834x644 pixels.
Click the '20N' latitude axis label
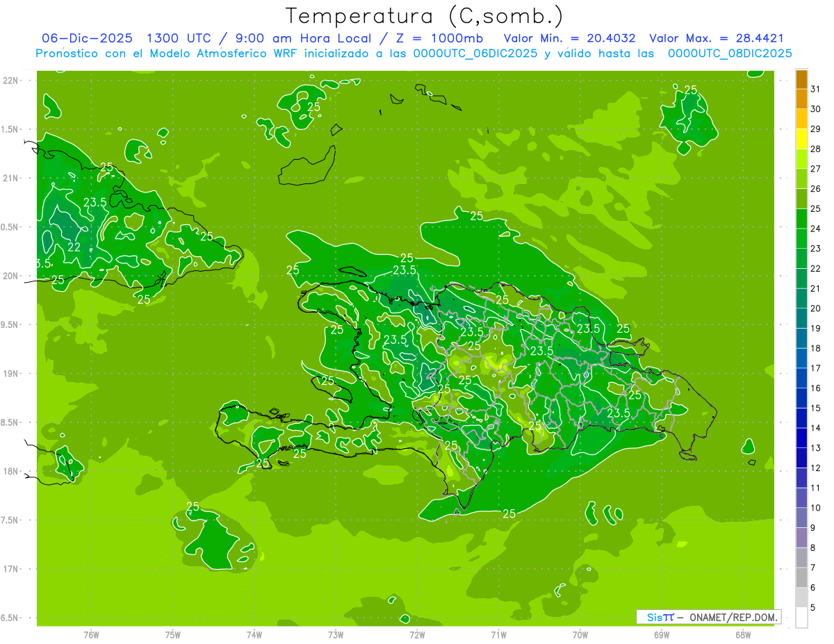[11, 276]
